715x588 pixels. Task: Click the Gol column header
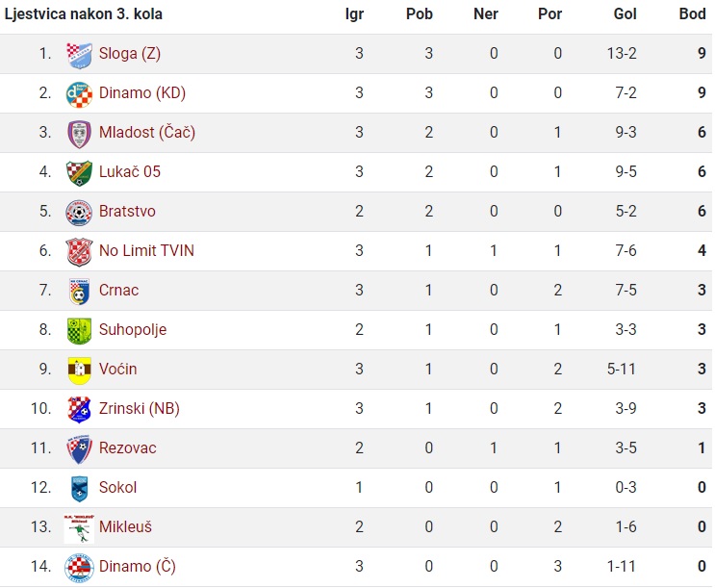pyautogui.click(x=625, y=13)
